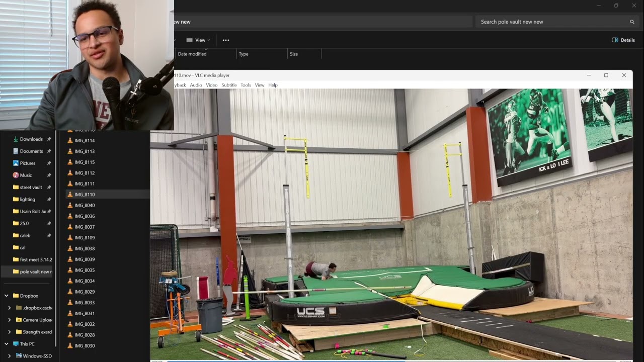Expand the Camera Uploads folder node
This screenshot has height=362, width=644.
(9, 320)
